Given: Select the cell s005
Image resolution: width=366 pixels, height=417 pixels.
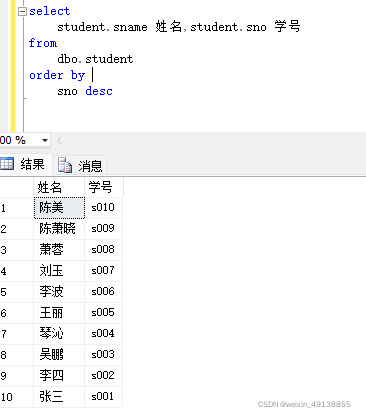Looking at the screenshot, I should [x=103, y=313].
